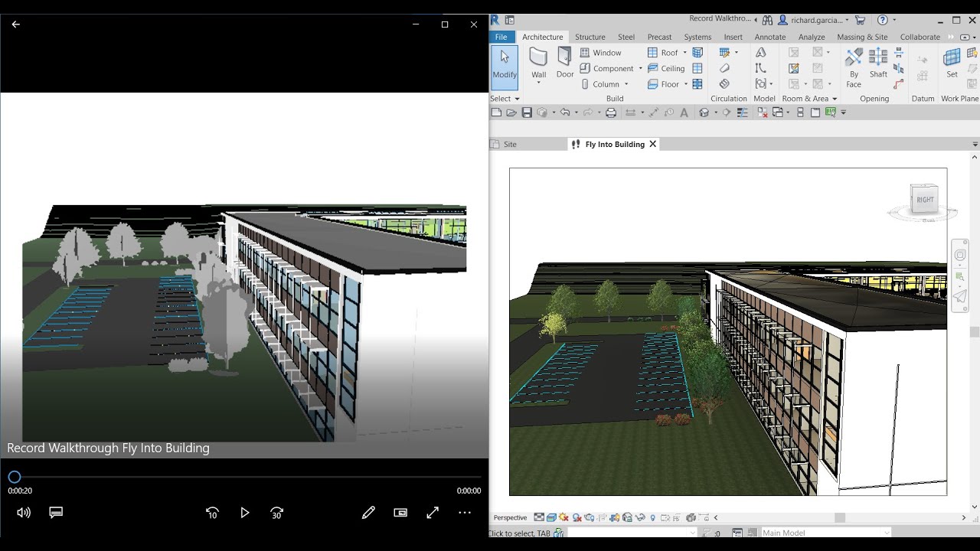
Task: Open captions and subtitles in video player
Action: coord(56,513)
